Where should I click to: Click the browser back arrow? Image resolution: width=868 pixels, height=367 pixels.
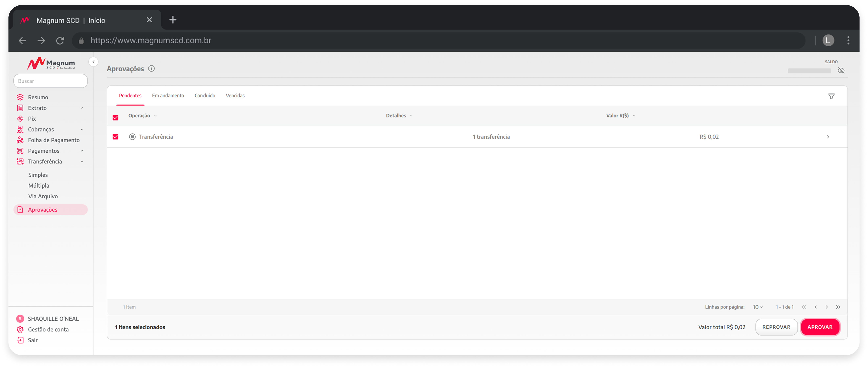[22, 41]
